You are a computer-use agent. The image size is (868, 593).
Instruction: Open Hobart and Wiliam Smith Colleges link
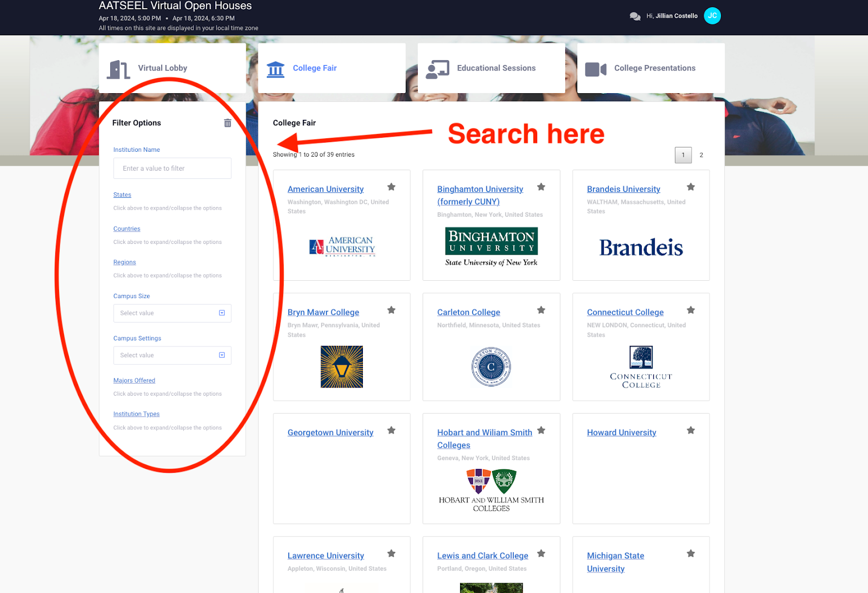[484, 439]
